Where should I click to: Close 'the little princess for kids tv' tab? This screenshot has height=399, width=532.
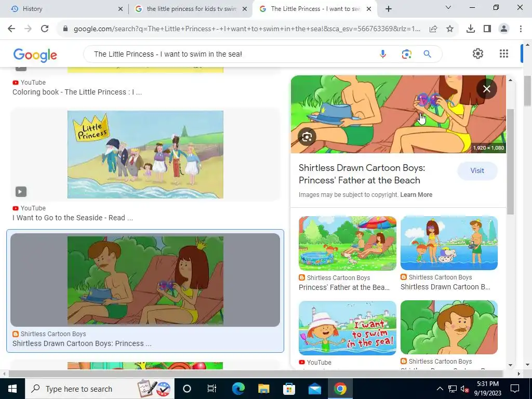[245, 9]
